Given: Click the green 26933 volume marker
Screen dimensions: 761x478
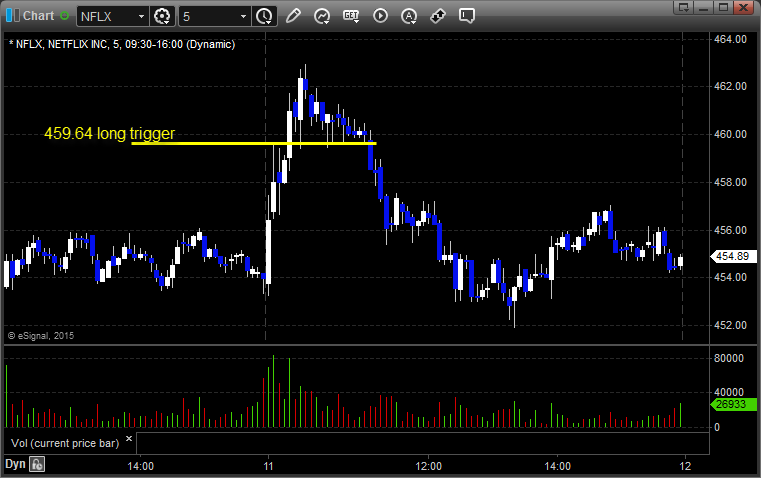Looking at the screenshot, I should click(x=733, y=404).
